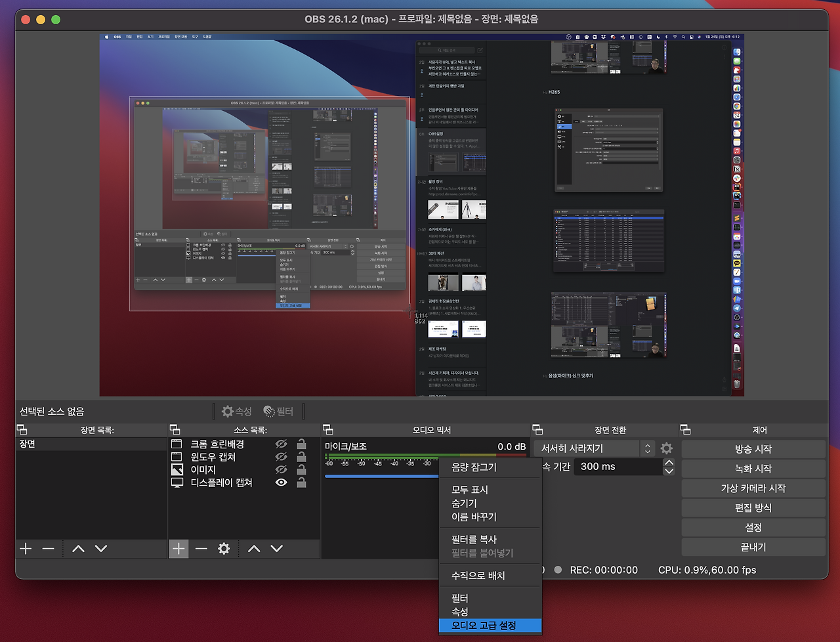The height and width of the screenshot is (642, 840).
Task: Click the 마이크/보조 green audio level meter
Action: click(382, 456)
